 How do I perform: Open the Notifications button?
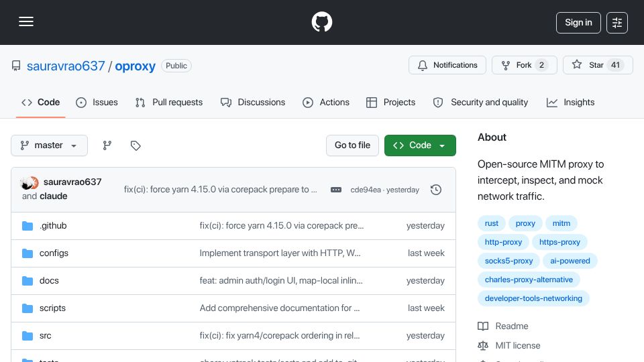[x=447, y=65]
